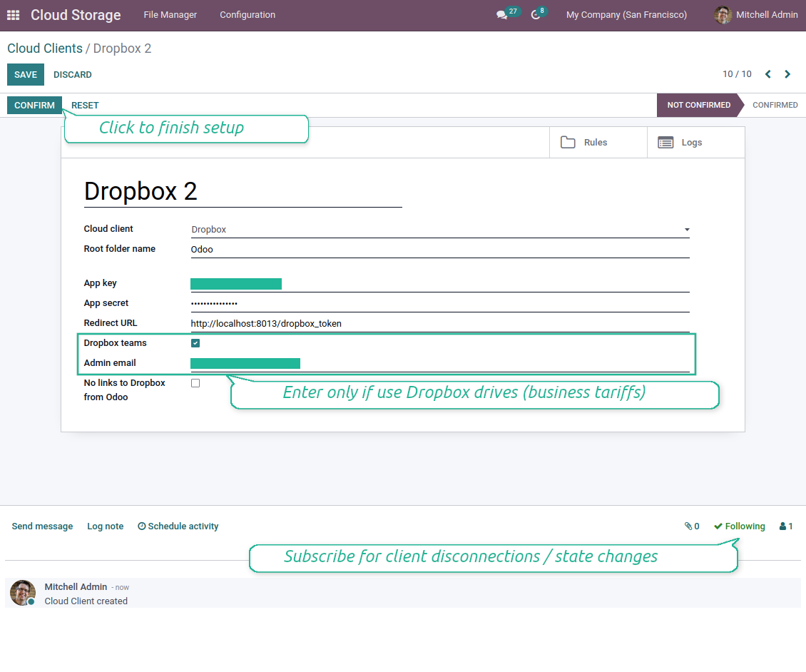Click the Admin email input field

440,364
